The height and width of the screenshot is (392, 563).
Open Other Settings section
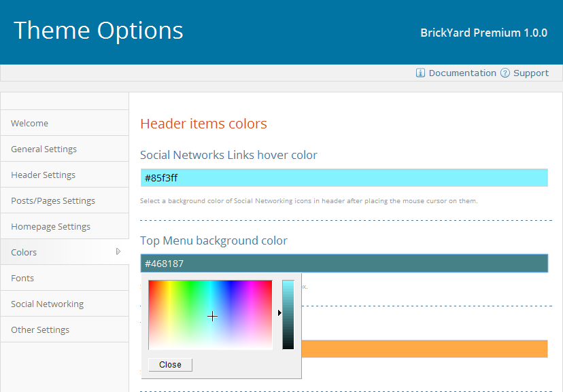tap(65, 329)
